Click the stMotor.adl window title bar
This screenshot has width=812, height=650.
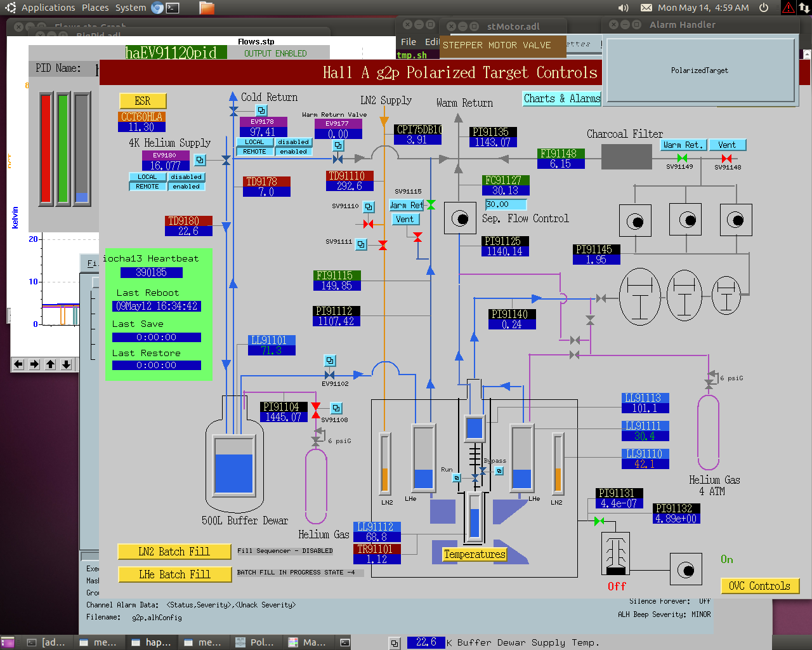(504, 27)
